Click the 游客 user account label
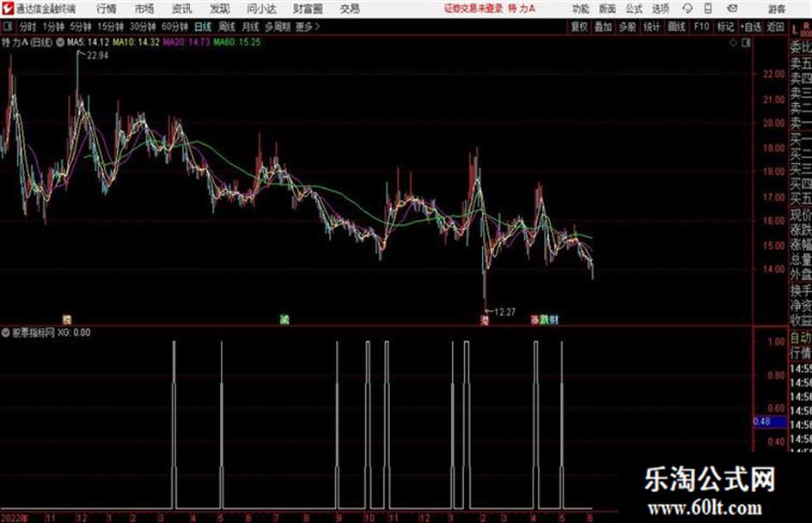This screenshot has width=812, height=523. point(776,9)
